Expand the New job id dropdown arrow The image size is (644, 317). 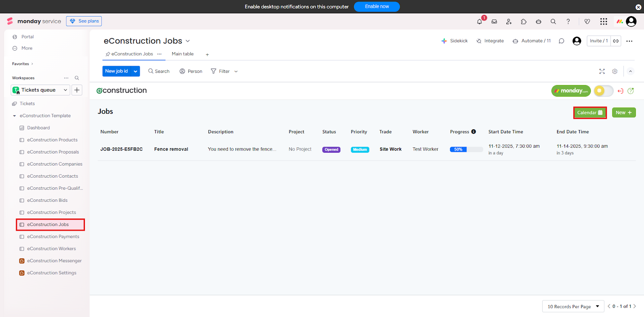(136, 71)
